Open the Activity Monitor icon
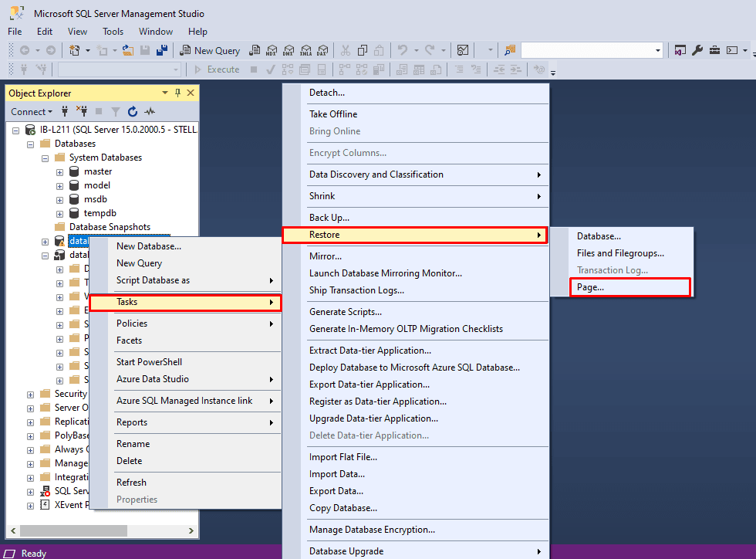This screenshot has width=756, height=559. coord(463,50)
